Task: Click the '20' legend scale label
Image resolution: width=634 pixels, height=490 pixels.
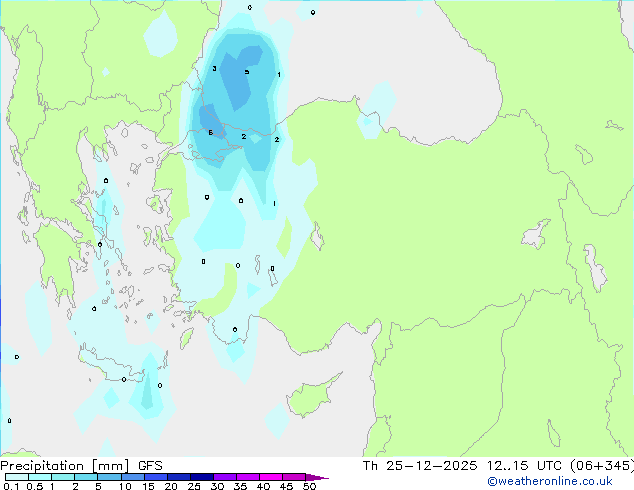Action: pyautogui.click(x=171, y=486)
